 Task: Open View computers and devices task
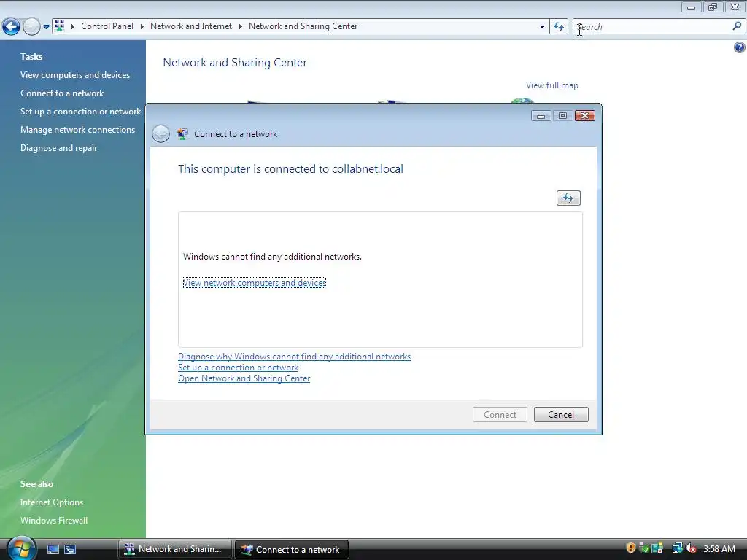tap(75, 75)
